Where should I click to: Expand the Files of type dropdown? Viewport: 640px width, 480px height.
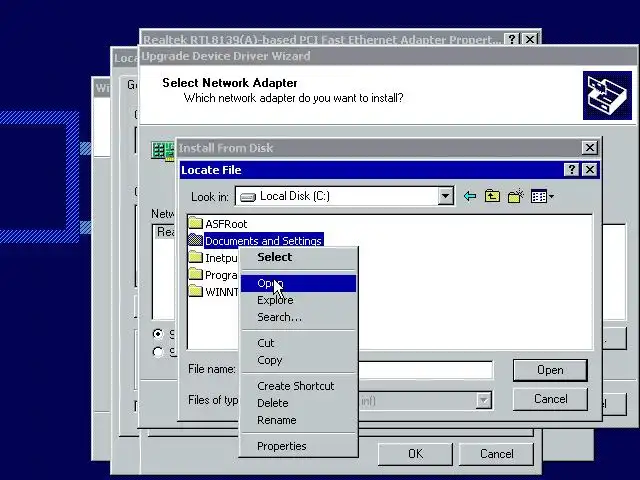[x=484, y=400]
